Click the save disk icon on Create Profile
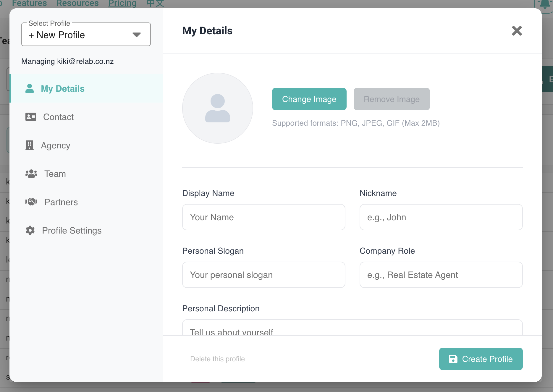Viewport: 553px width, 392px height. [453, 359]
